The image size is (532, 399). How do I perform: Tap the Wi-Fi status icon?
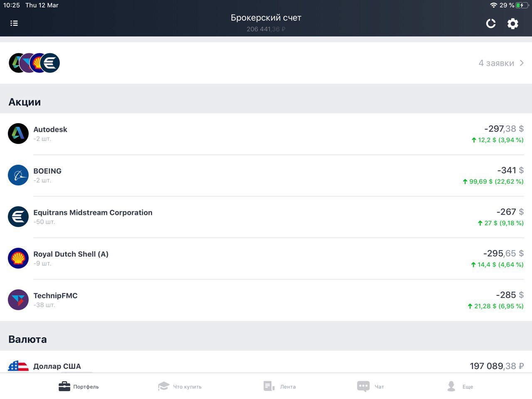point(493,5)
